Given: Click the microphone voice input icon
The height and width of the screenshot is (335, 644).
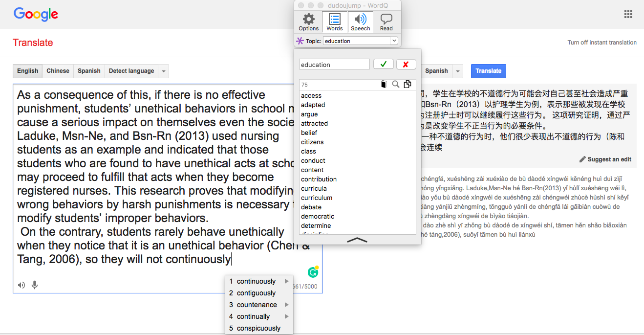Looking at the screenshot, I should coord(35,285).
